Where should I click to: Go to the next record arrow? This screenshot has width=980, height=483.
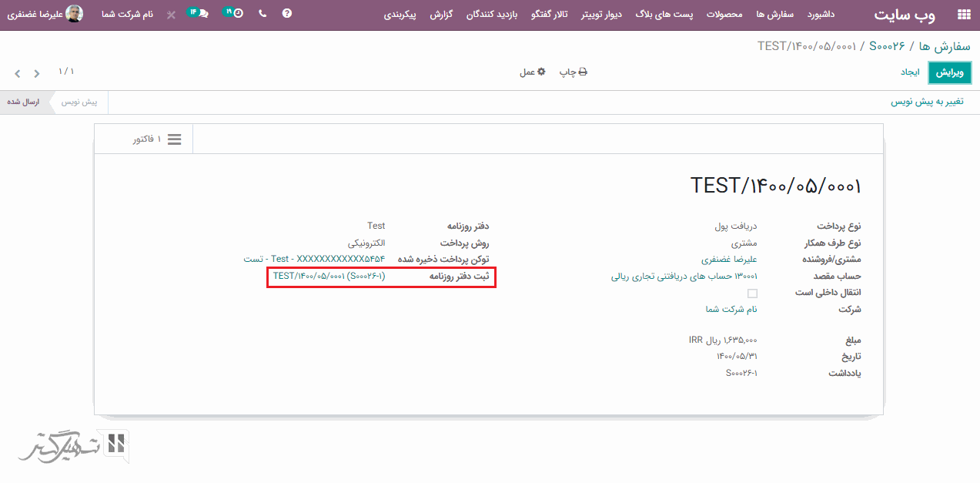36,74
